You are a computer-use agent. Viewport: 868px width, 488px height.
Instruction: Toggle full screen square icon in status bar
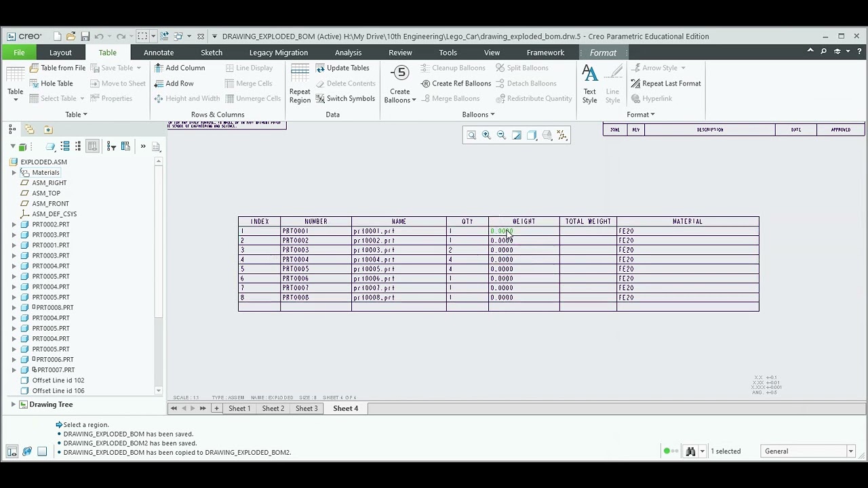point(42,451)
